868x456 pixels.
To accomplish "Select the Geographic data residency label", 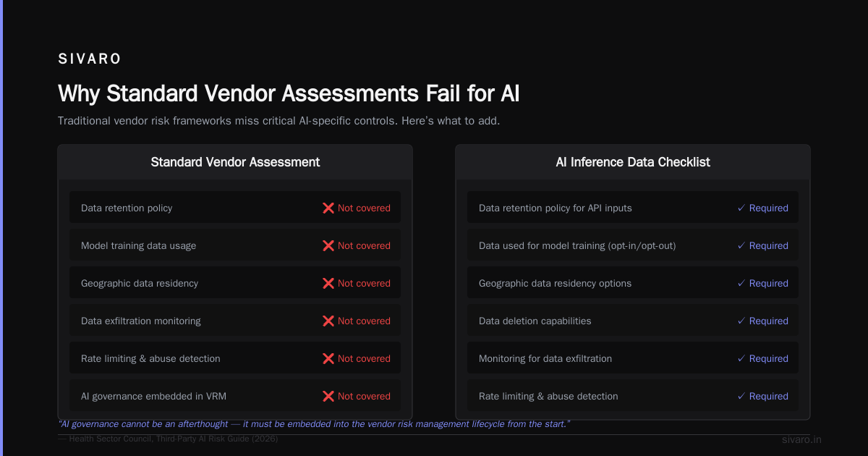I will (x=140, y=283).
